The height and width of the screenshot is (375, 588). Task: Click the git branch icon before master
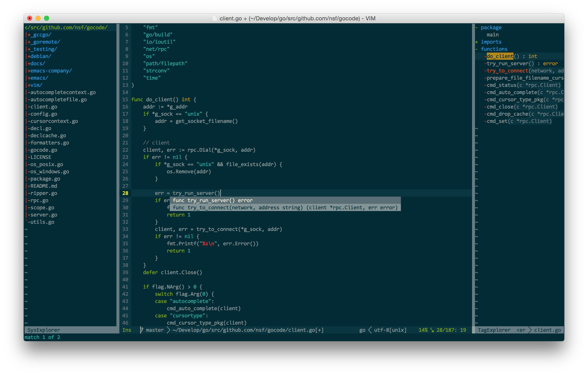pos(141,330)
